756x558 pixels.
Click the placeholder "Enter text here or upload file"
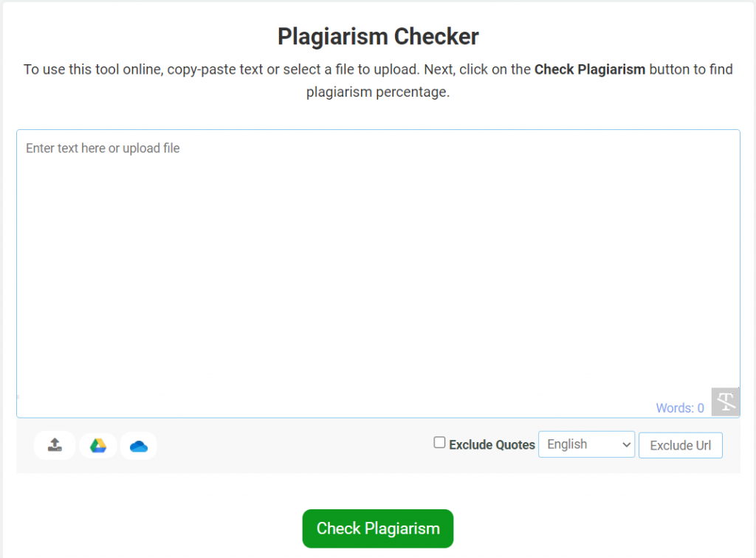tap(103, 148)
